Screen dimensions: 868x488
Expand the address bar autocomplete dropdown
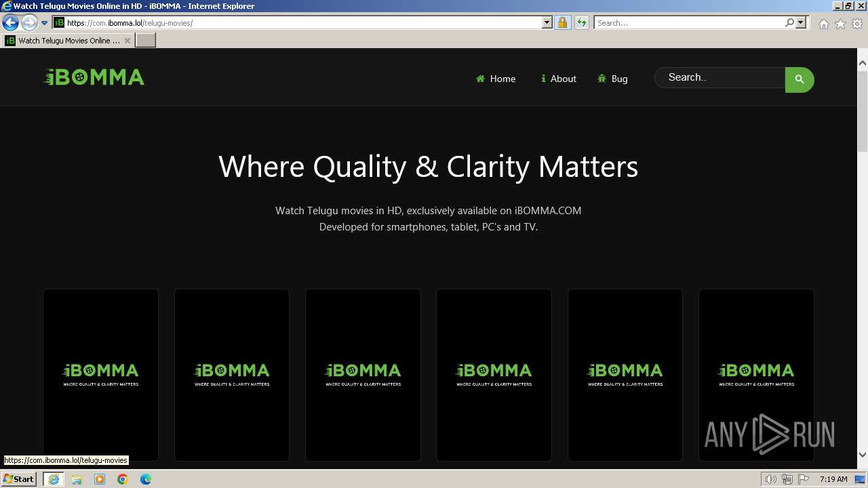tap(547, 22)
